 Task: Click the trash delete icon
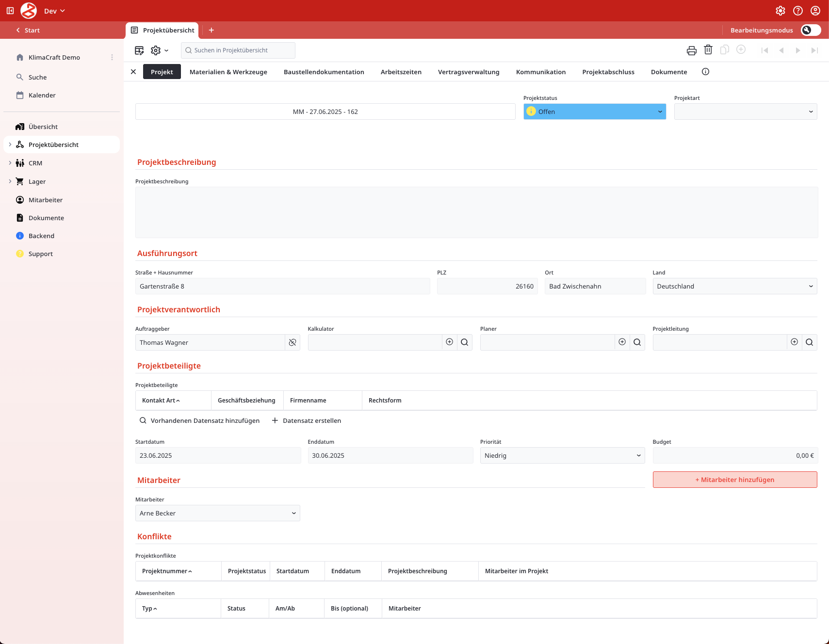(x=708, y=50)
